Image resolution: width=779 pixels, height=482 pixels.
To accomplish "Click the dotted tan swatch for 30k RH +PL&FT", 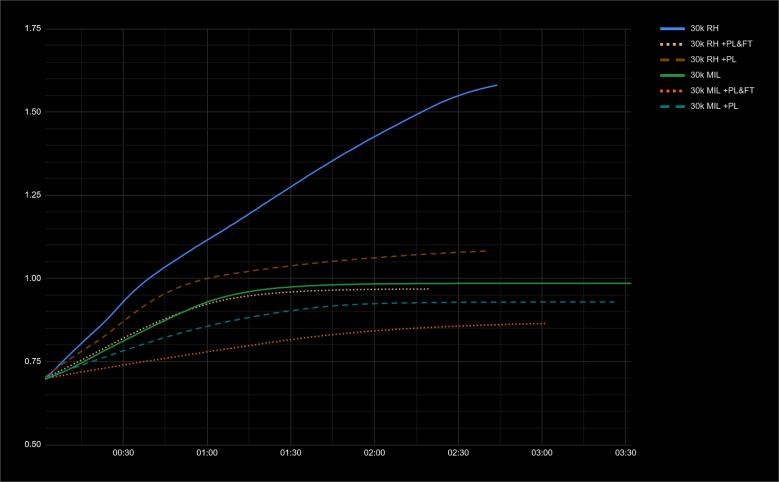I will coord(672,45).
